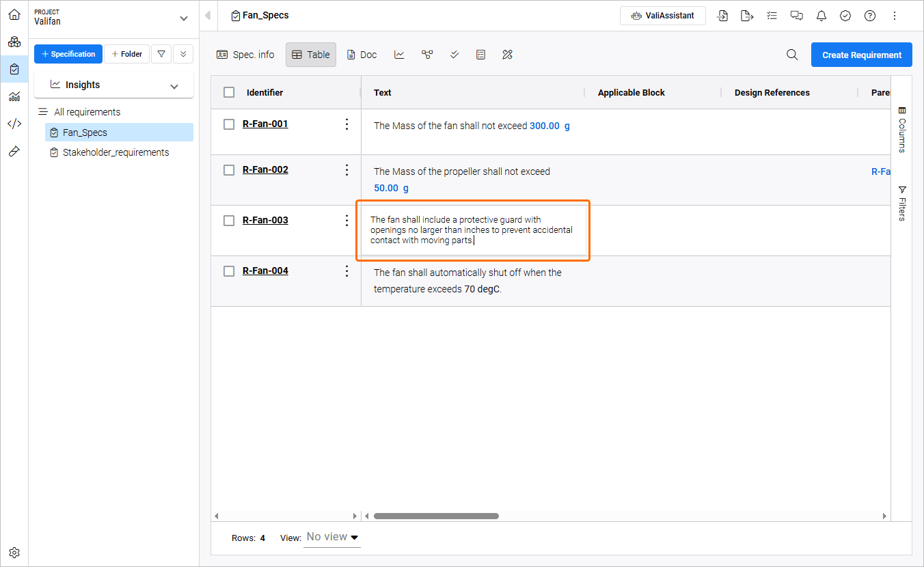Switch to the list panel view tab
Image resolution: width=924 pixels, height=567 pixels.
click(x=480, y=55)
